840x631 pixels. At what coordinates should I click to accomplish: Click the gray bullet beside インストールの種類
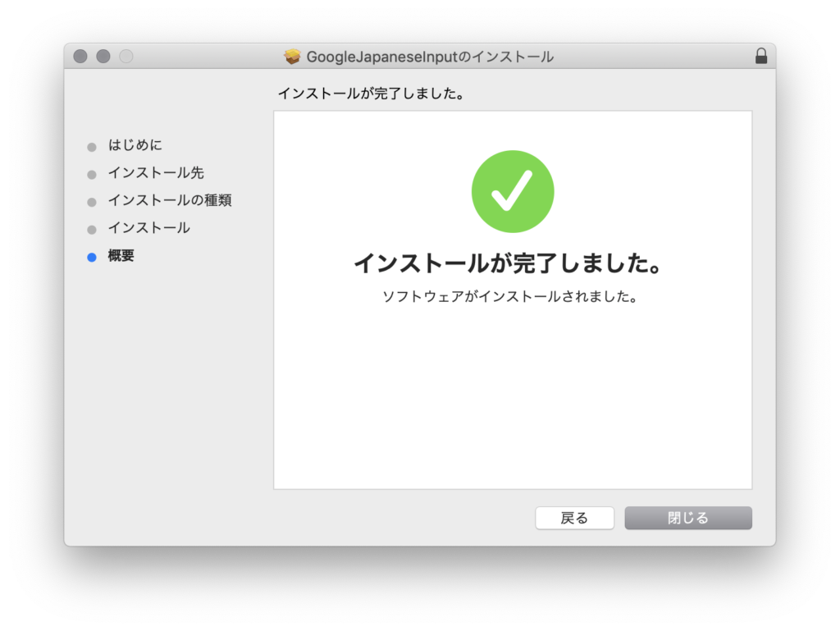(92, 202)
